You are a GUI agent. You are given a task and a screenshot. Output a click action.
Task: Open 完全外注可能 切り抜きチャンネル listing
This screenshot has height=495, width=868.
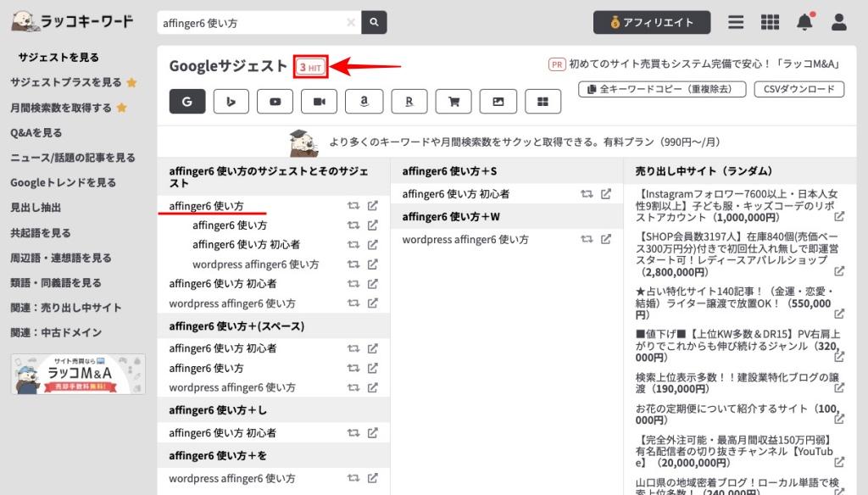735,451
